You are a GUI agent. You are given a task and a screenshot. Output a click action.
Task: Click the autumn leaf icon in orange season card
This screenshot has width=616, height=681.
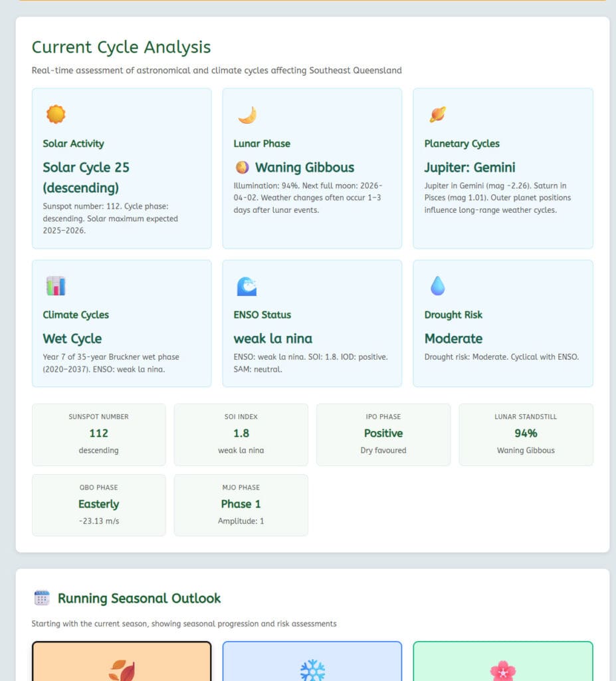(122, 670)
